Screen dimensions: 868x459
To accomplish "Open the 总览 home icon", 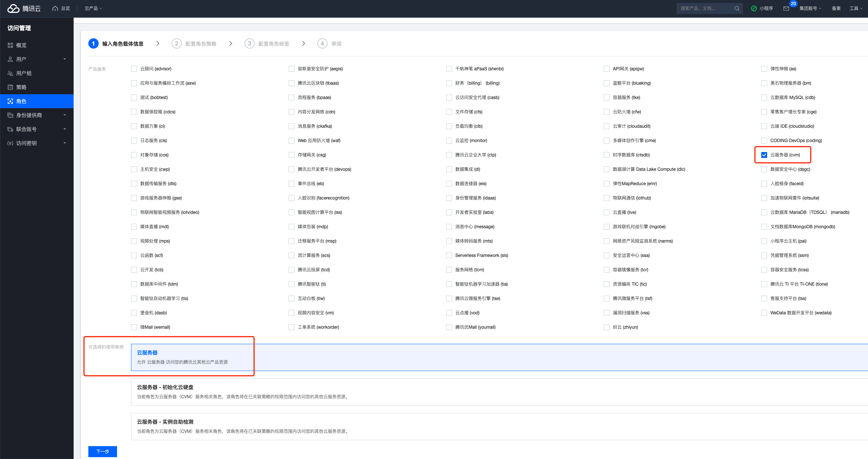I will (x=55, y=8).
